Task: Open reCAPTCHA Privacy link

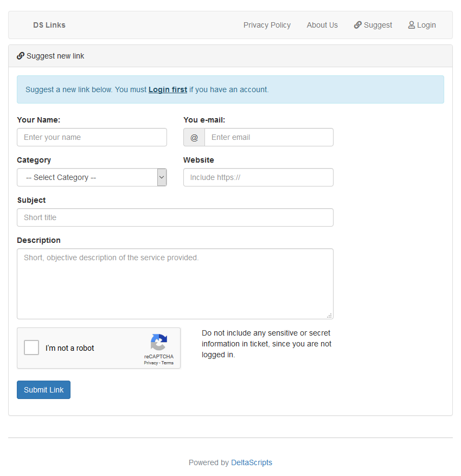Action: [x=151, y=363]
